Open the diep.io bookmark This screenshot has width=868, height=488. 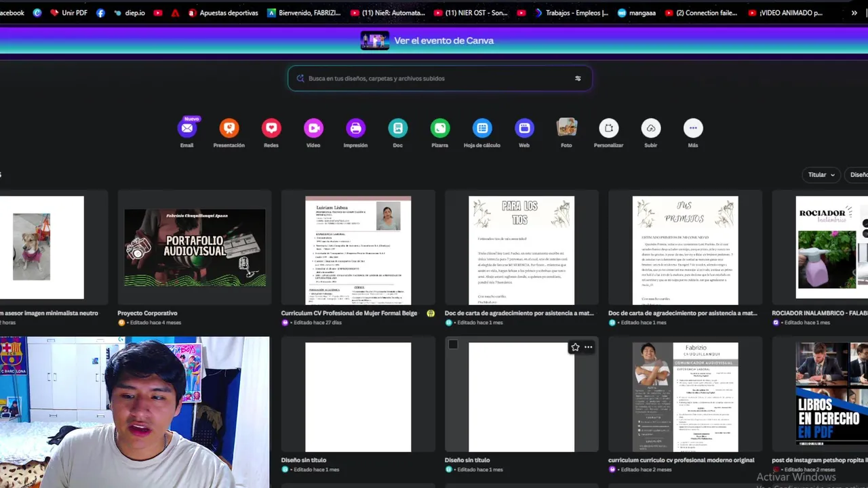click(129, 13)
